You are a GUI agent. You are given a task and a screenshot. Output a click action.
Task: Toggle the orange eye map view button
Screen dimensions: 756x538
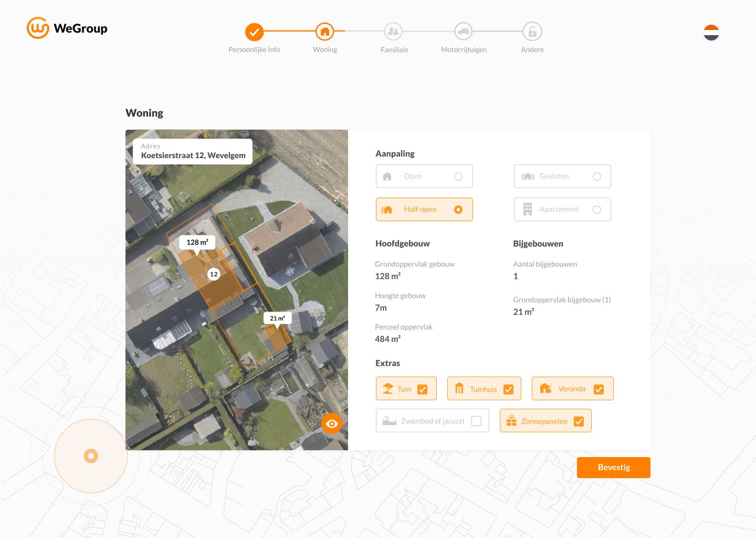tap(332, 423)
